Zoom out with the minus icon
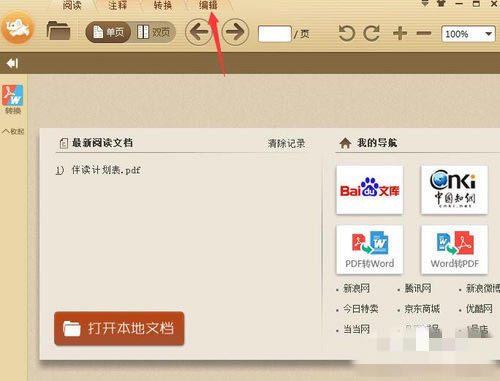 pos(424,33)
